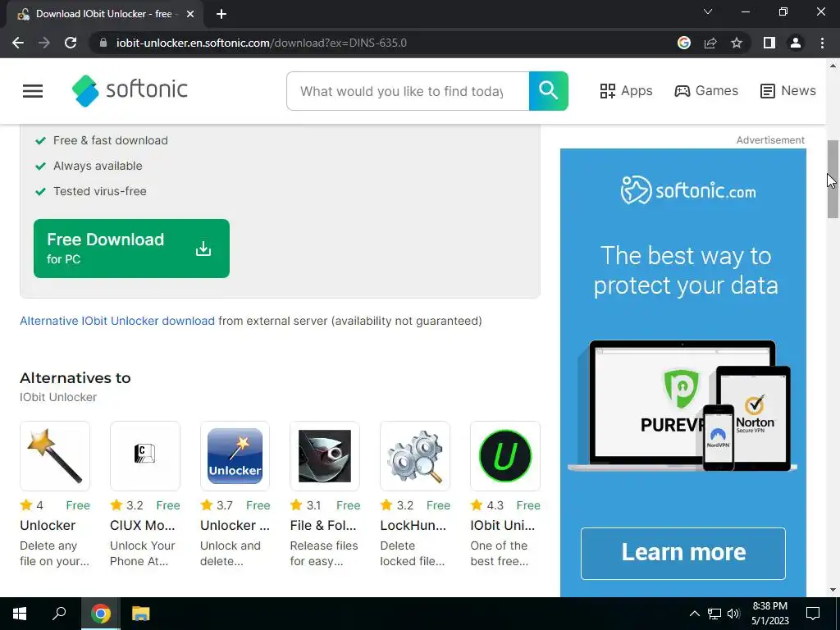Show hidden system tray icons
This screenshot has height=630, width=840.
(694, 614)
